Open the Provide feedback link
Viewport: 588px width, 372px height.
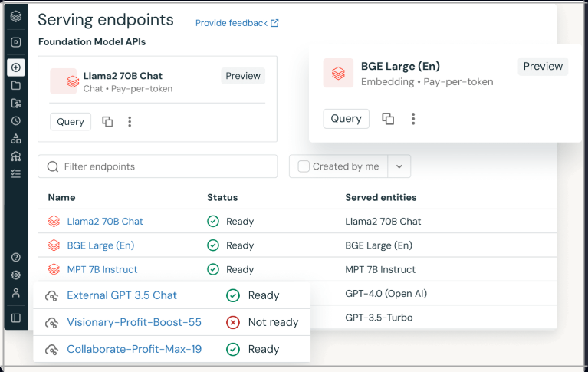237,23
